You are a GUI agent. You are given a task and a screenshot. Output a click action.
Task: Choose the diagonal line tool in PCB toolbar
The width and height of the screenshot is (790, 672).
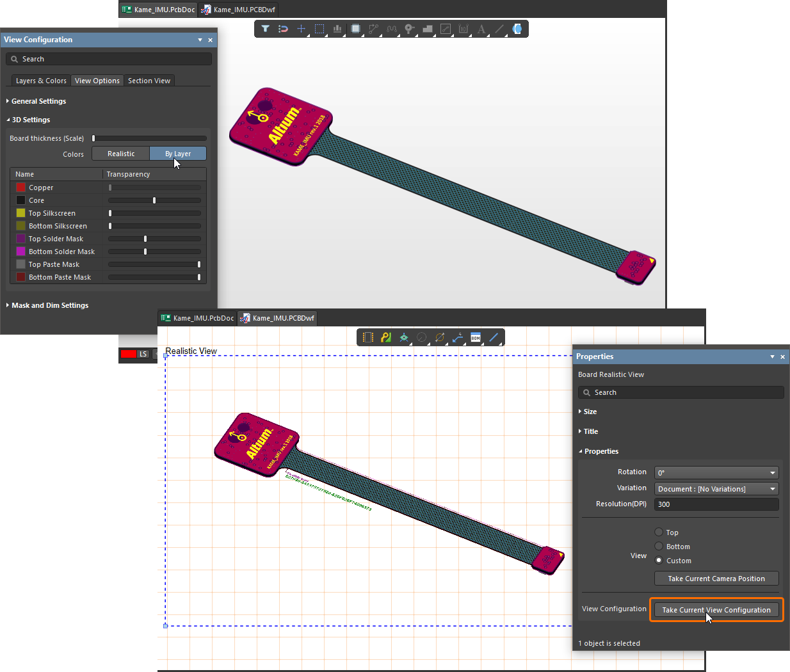point(499,29)
